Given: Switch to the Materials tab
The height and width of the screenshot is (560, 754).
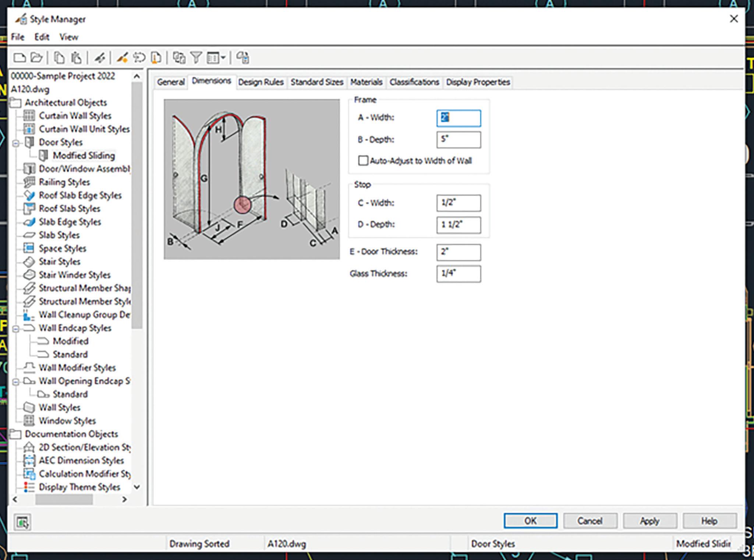Looking at the screenshot, I should click(x=366, y=82).
